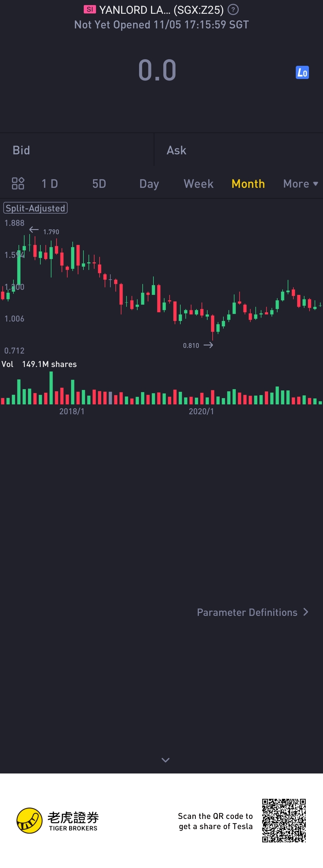Tap the Tiger Brokers logo
Viewport: 323px width, 868px height.
(57, 821)
